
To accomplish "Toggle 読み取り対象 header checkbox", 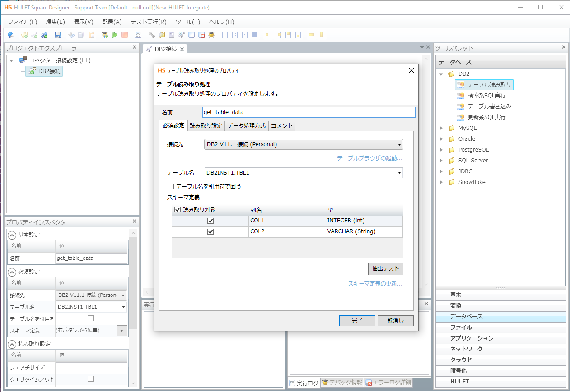I will pyautogui.click(x=178, y=209).
